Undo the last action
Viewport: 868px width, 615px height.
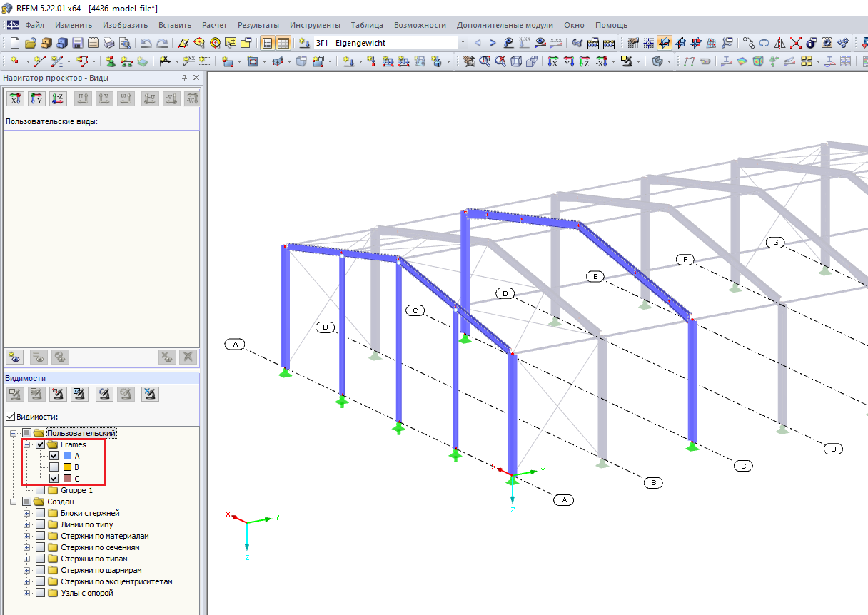tap(146, 43)
